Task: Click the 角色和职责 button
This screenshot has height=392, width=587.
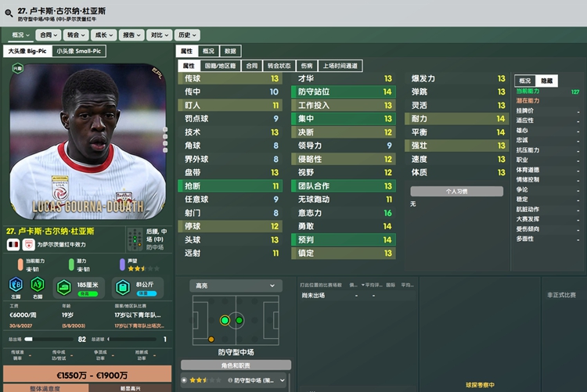Action: [x=236, y=365]
